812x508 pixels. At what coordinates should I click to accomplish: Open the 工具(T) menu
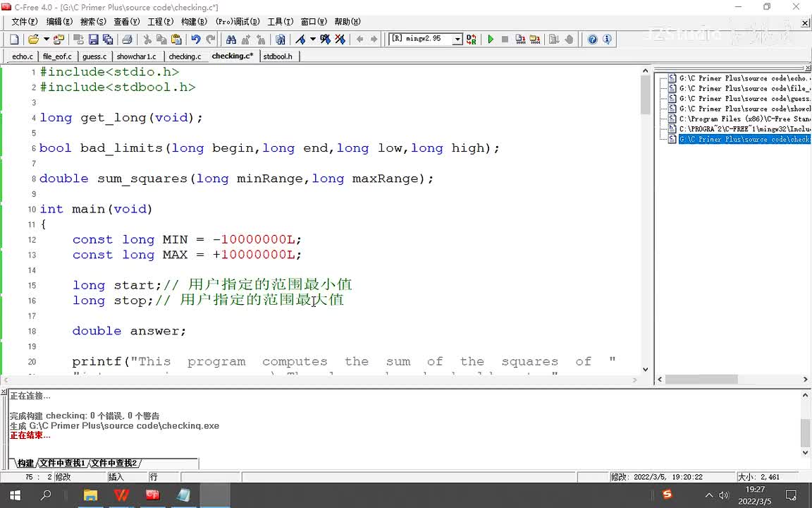[280, 22]
